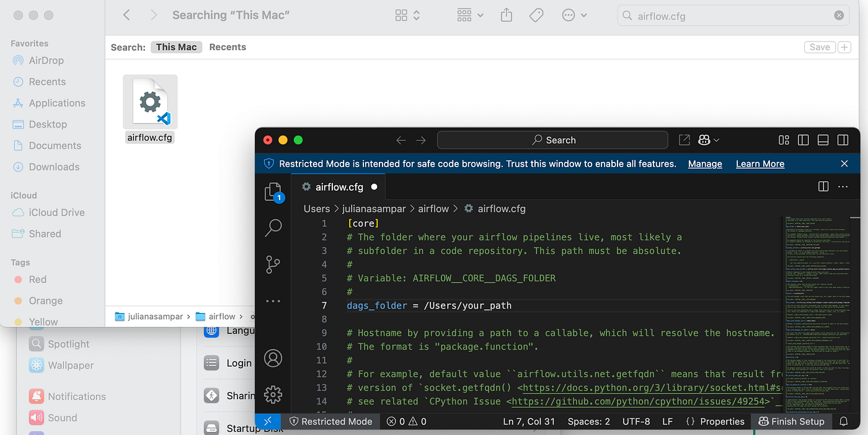868x435 pixels.
Task: Click Users in the breadcrumb path
Action: click(x=317, y=209)
